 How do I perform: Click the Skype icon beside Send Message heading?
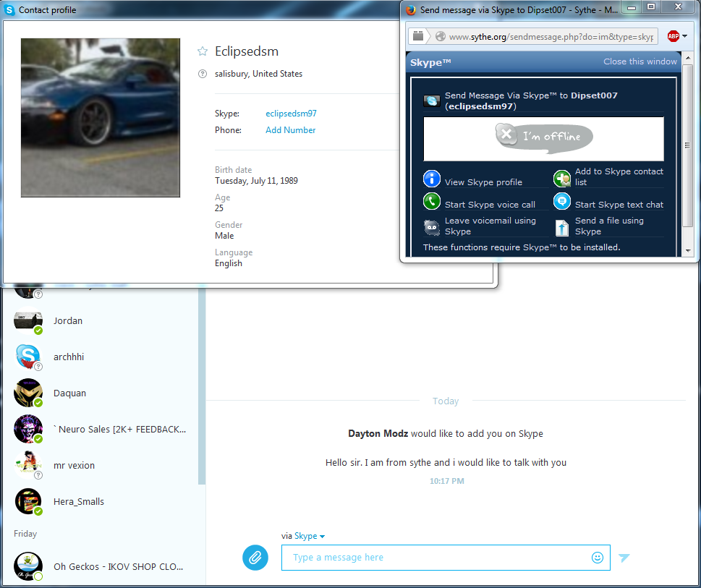tap(432, 101)
